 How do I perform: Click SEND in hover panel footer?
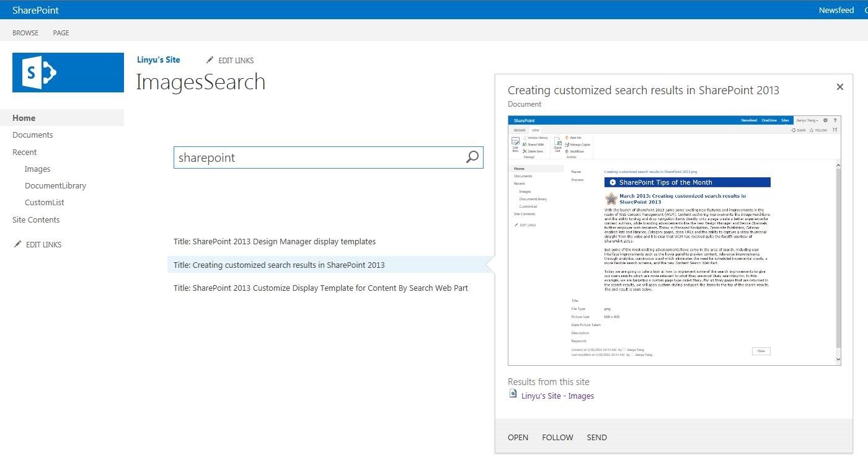[597, 437]
